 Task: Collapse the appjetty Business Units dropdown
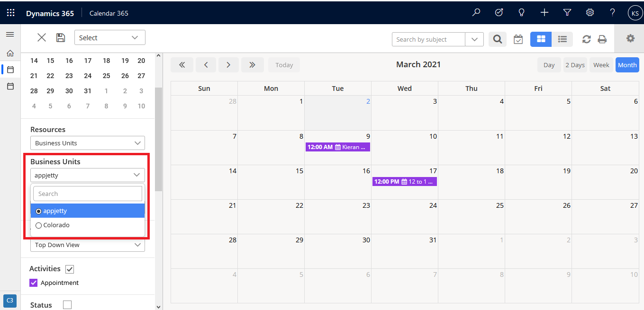(x=87, y=175)
